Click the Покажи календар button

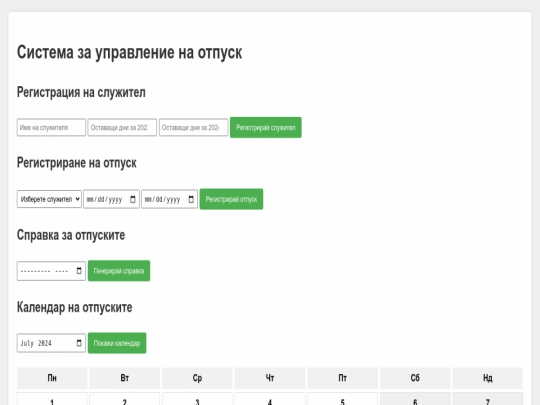[x=117, y=343]
